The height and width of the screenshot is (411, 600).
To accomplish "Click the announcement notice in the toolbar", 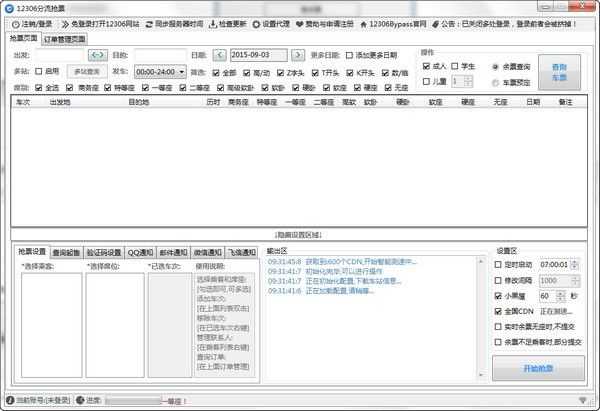I will 504,24.
